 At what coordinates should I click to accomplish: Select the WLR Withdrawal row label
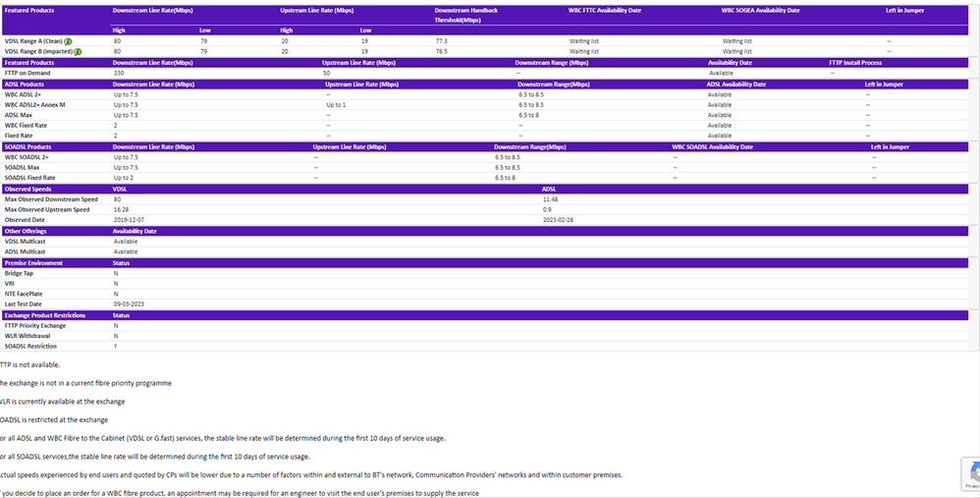(27, 336)
